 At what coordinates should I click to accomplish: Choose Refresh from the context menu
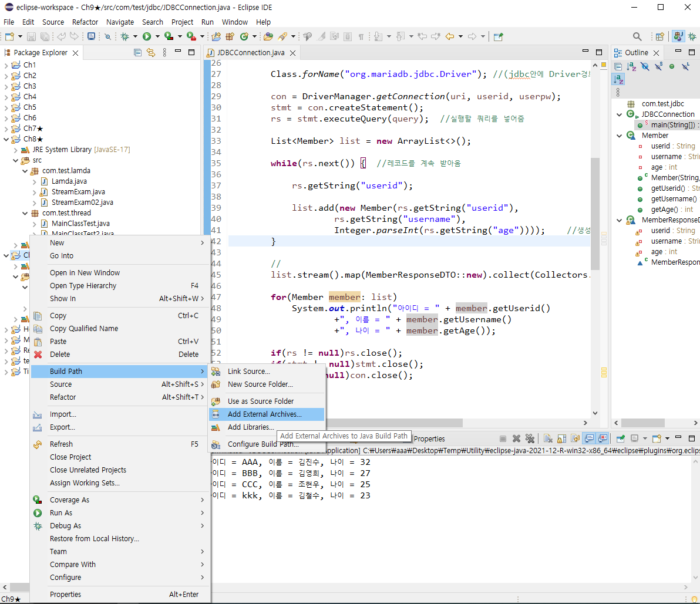(120, 444)
